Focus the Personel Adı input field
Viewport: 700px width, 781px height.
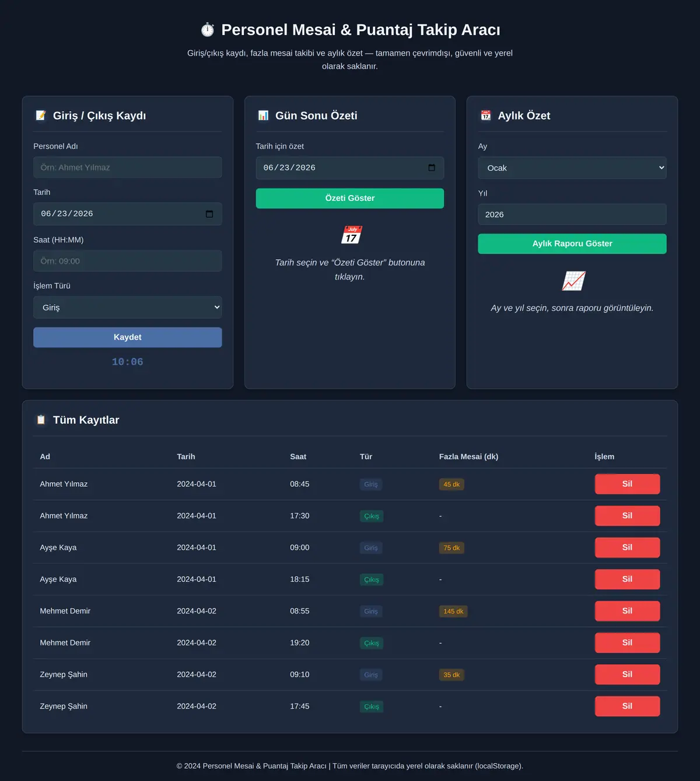128,168
